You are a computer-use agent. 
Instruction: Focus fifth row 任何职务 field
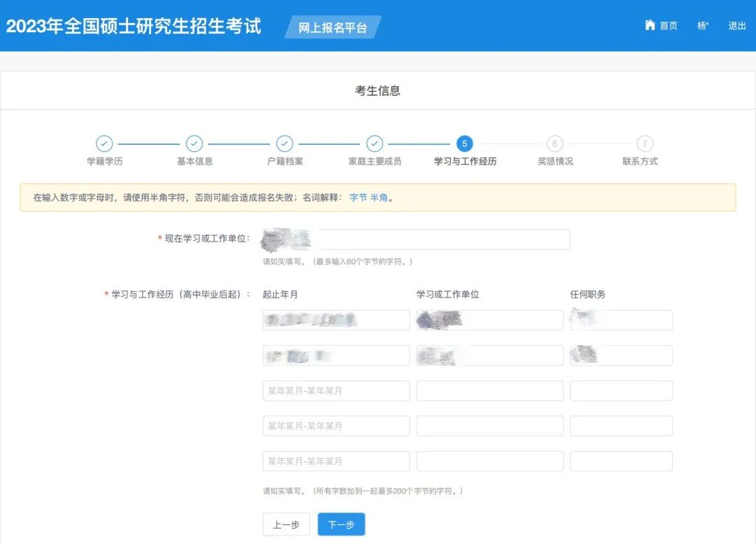click(622, 461)
